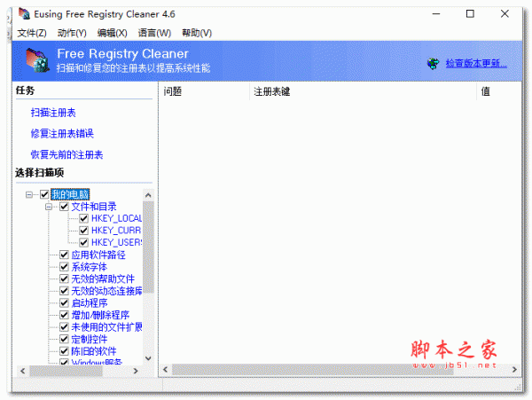Click the globe icon beside 检查版本更新

(x=433, y=64)
